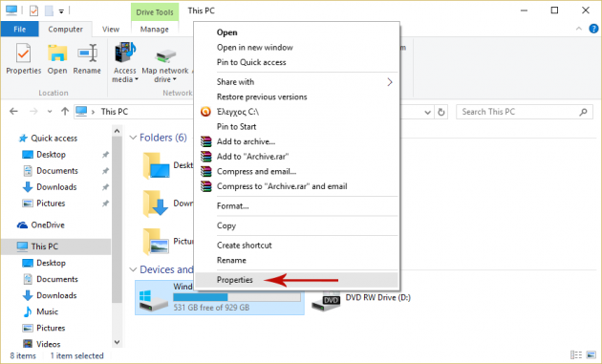Open the Access media dropdown
The width and height of the screenshot is (602, 364).
click(x=125, y=63)
